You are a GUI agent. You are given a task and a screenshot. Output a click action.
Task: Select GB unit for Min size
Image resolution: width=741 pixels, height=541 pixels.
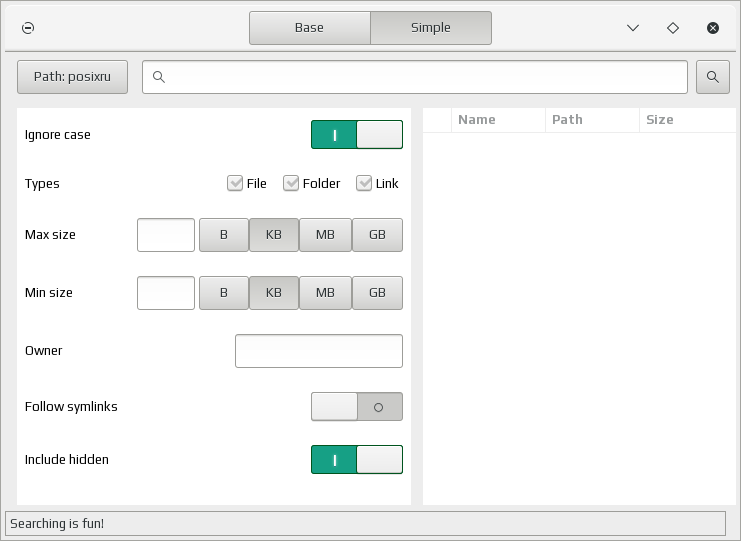[x=377, y=293]
